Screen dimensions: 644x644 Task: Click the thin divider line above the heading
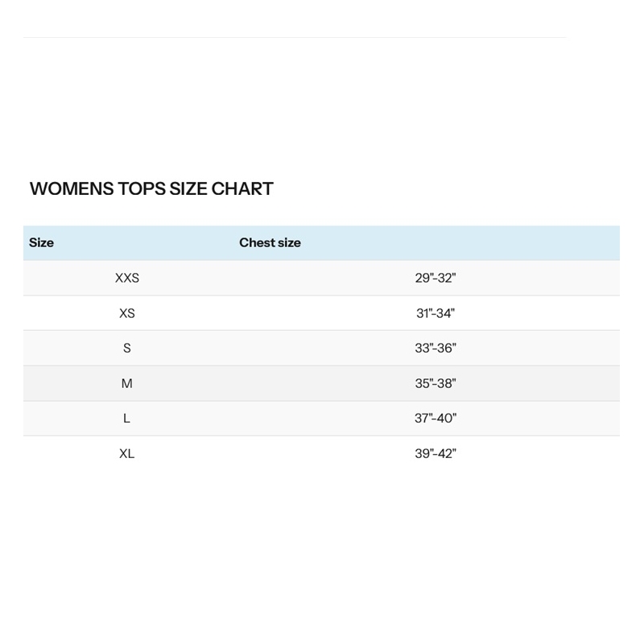tap(295, 37)
